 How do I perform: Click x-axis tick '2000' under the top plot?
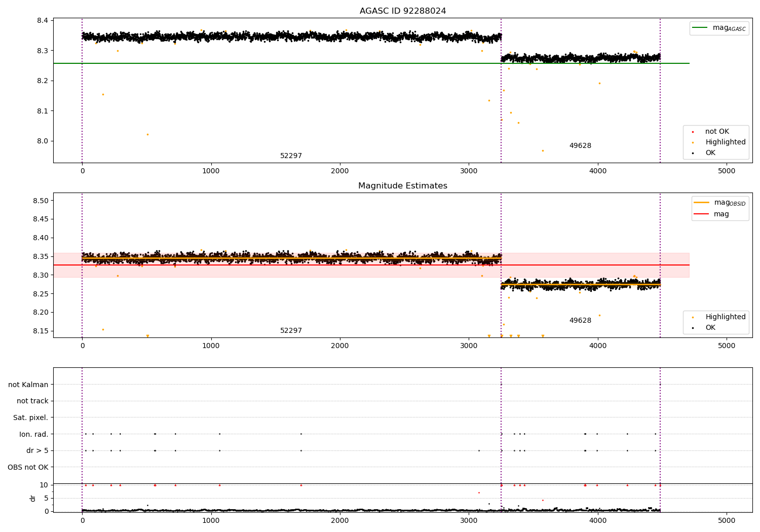point(340,171)
